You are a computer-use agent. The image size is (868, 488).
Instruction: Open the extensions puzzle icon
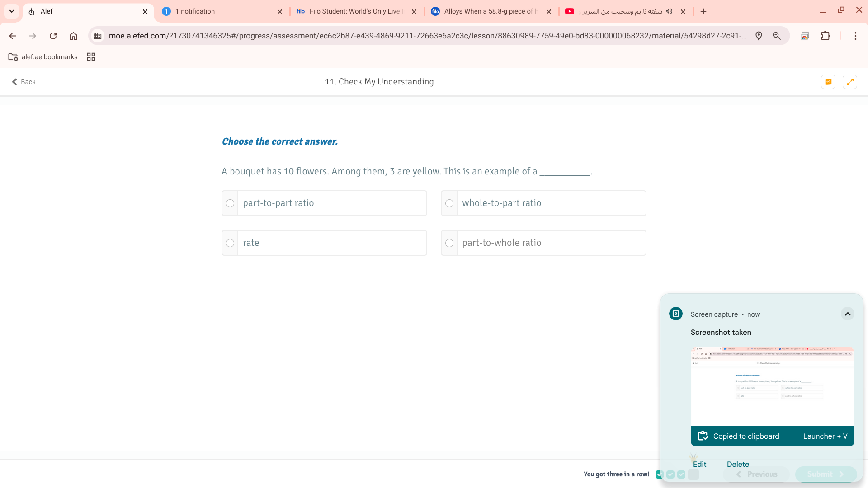click(826, 36)
